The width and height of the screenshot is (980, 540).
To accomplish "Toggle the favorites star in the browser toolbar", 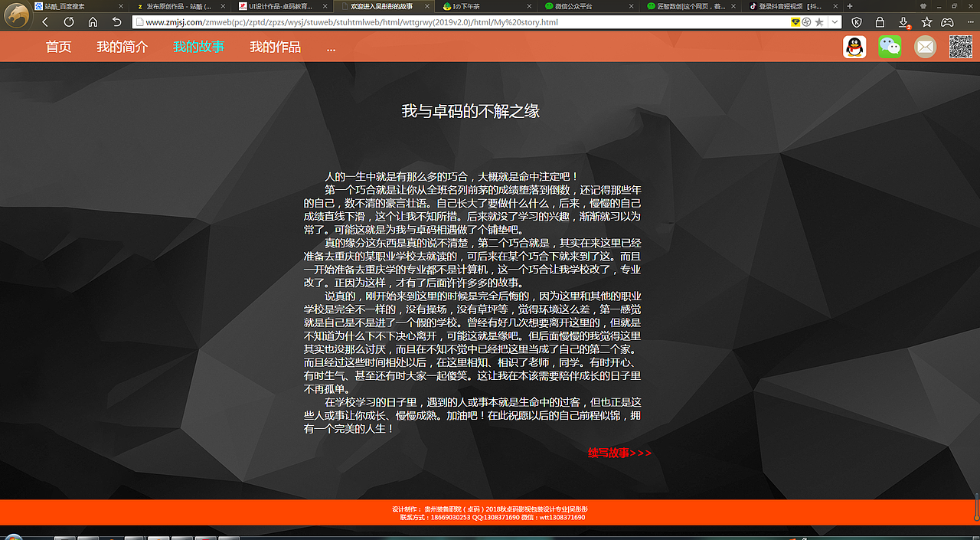I will point(927,22).
